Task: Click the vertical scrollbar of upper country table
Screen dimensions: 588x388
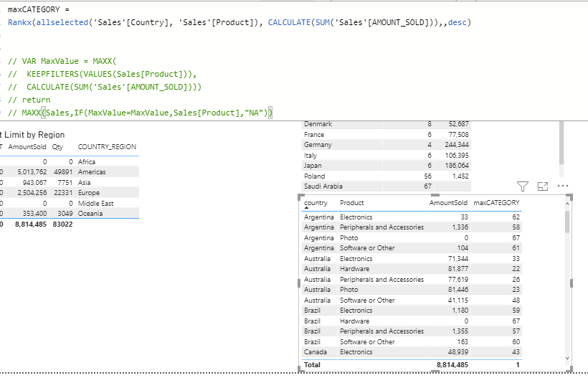Action: click(x=561, y=143)
